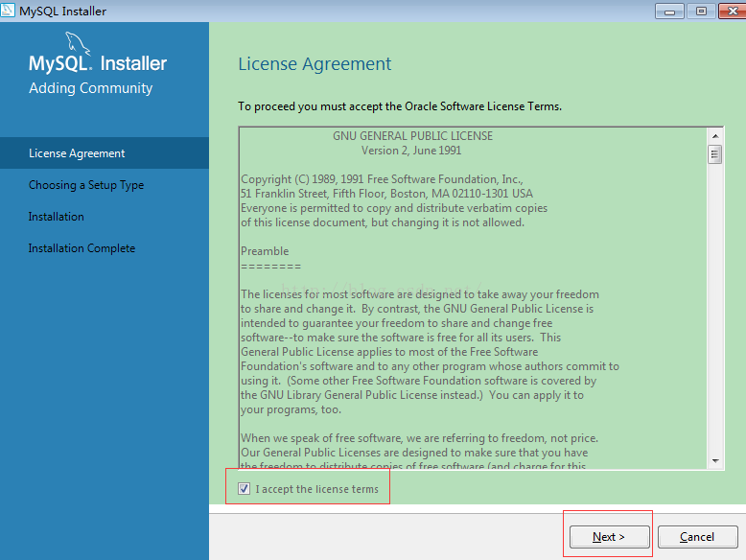Image resolution: width=746 pixels, height=560 pixels.
Task: Click the MySQL dolphin logo in sidebar
Action: point(80,44)
